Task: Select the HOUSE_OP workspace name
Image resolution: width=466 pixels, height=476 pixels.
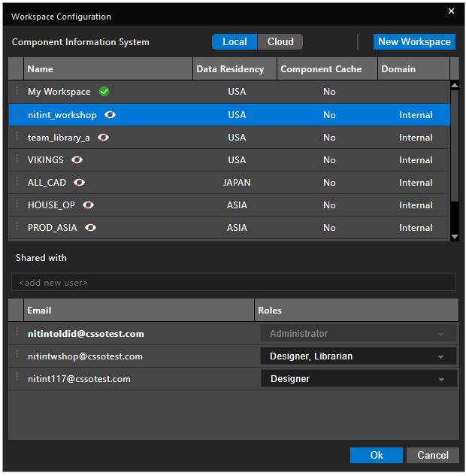Action: 51,205
